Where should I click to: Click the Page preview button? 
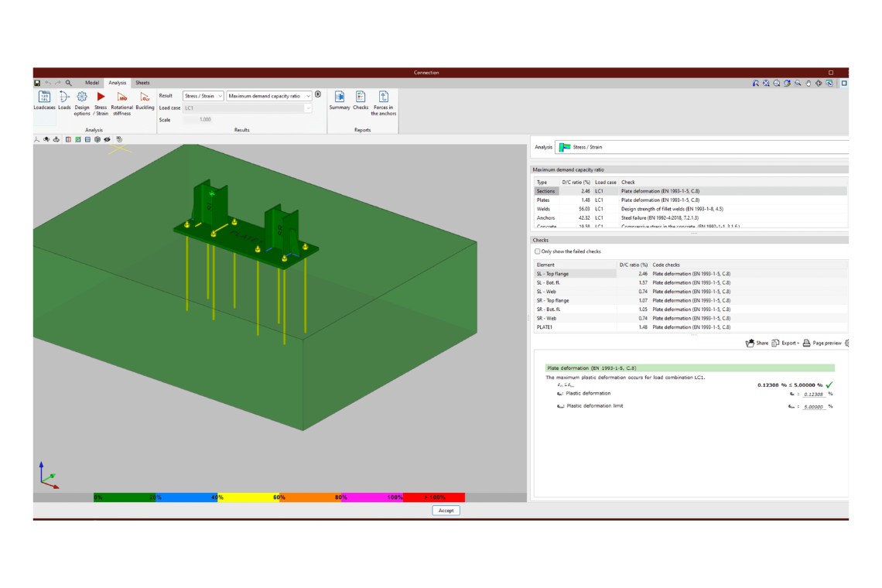point(822,343)
